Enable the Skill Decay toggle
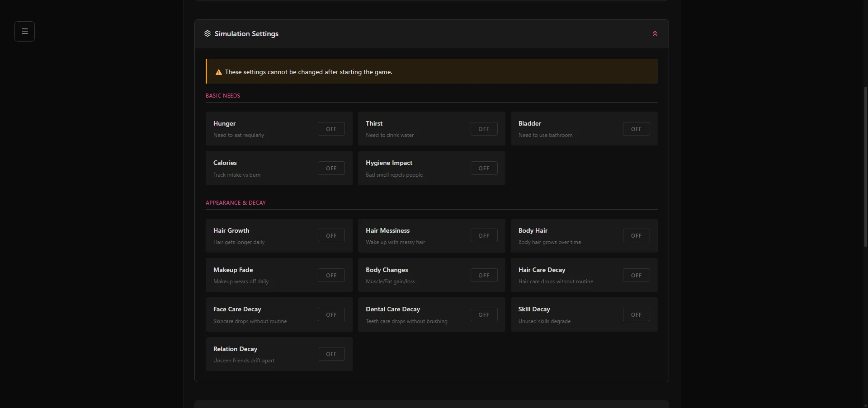868x408 pixels. pos(636,314)
